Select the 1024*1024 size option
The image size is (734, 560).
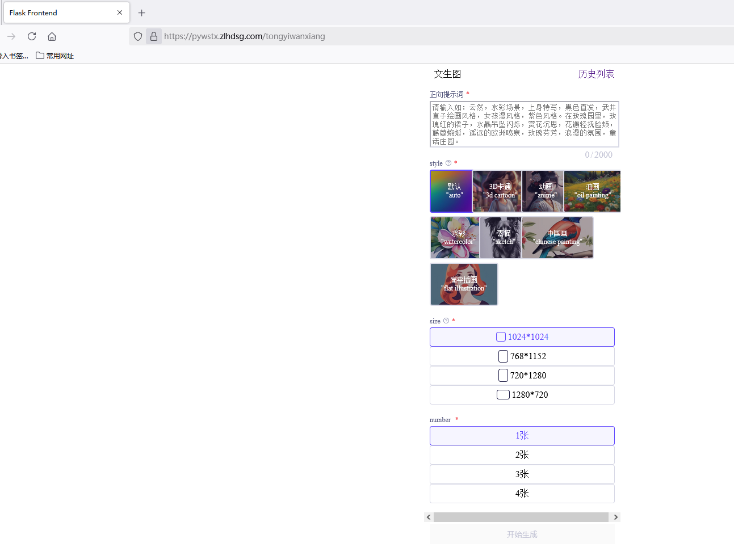pos(522,337)
